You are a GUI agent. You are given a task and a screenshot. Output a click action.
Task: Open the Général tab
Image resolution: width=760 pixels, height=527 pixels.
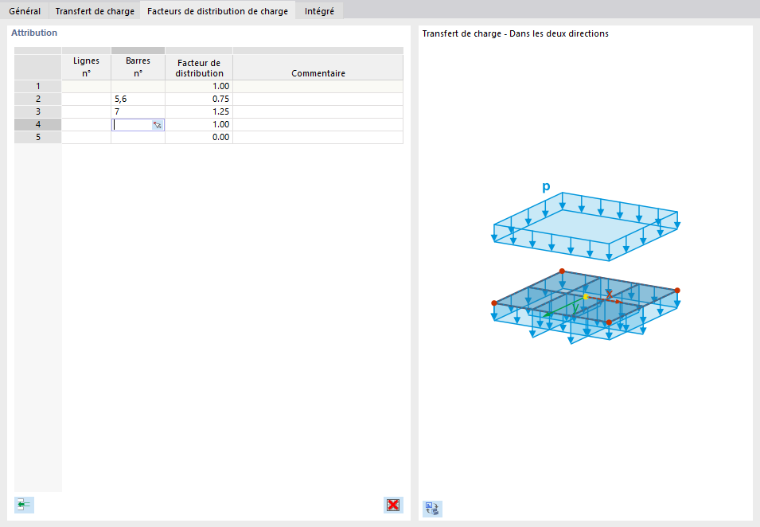[25, 11]
